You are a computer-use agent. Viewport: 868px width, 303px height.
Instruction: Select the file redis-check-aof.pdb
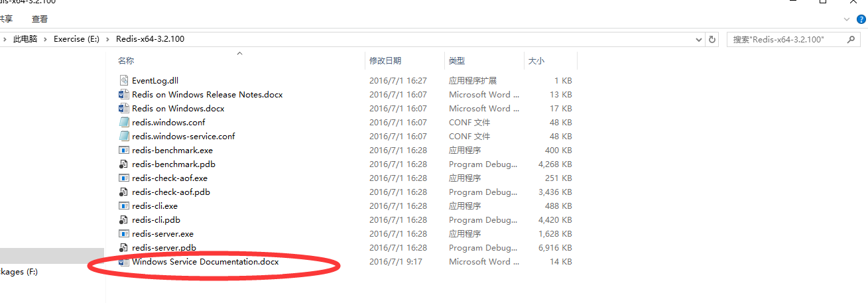[x=171, y=192]
